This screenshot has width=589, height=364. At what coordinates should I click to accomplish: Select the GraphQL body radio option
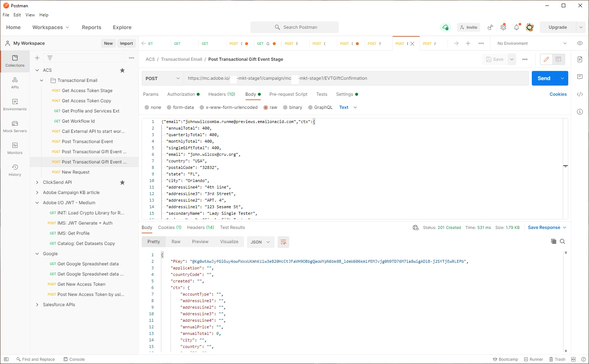pos(310,107)
